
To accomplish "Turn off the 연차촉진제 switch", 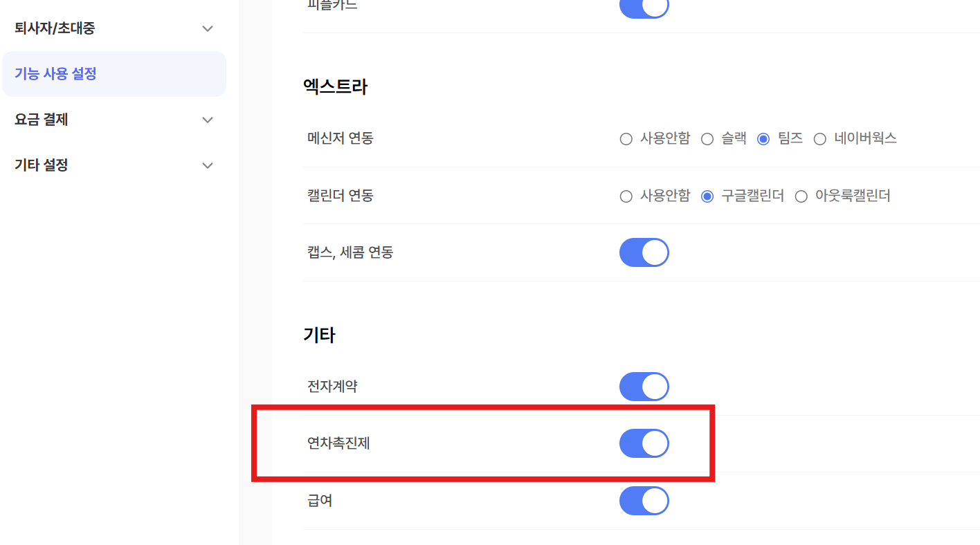I will 644,443.
